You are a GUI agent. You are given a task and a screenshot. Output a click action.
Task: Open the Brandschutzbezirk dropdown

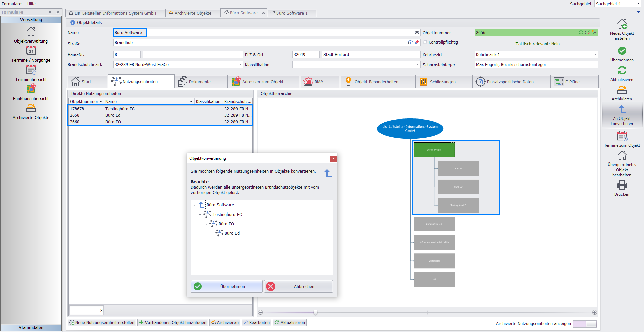240,64
